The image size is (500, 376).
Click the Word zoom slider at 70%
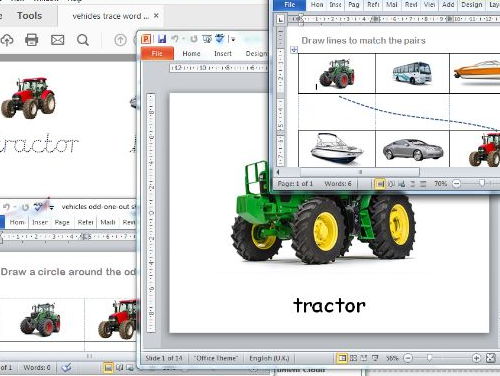[x=482, y=183]
